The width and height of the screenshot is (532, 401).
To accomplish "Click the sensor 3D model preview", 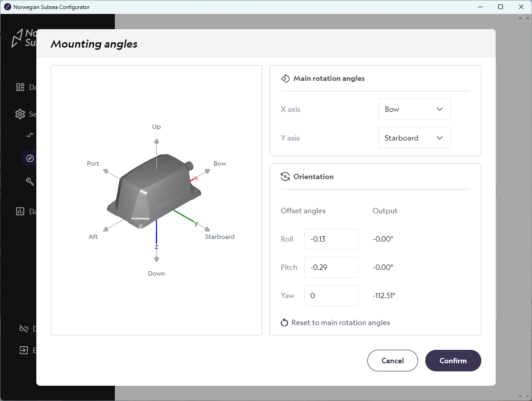I will 154,191.
